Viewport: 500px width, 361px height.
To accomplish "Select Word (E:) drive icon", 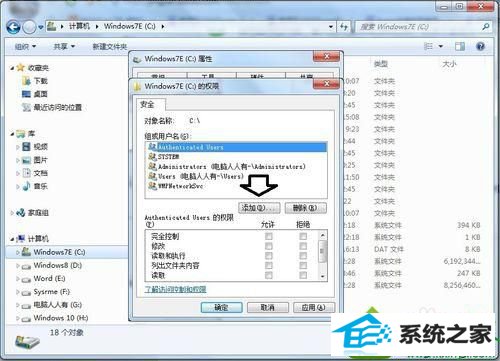I will (x=26, y=279).
